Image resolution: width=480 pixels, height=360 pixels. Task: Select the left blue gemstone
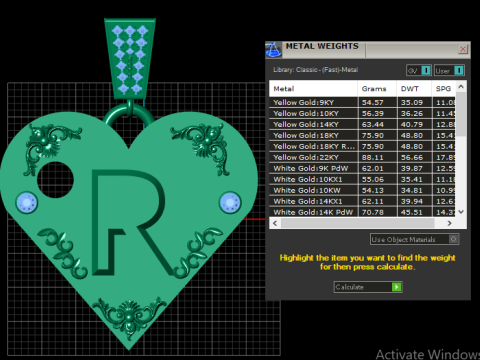[x=27, y=202]
